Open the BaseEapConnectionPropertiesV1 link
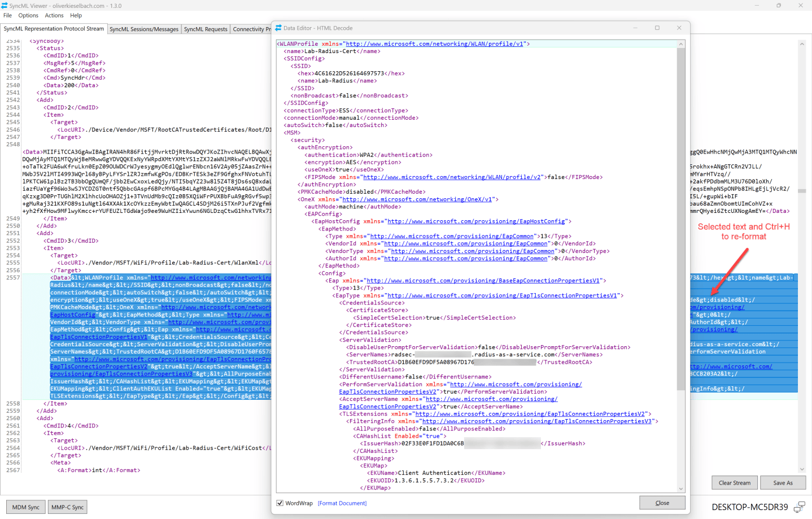Image resolution: width=812 pixels, height=519 pixels. [x=483, y=281]
